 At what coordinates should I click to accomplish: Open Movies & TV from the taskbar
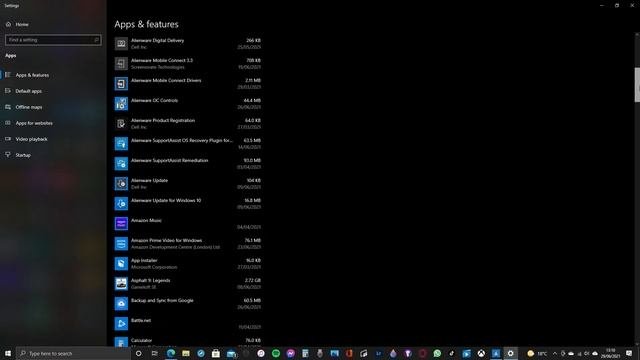point(466,353)
